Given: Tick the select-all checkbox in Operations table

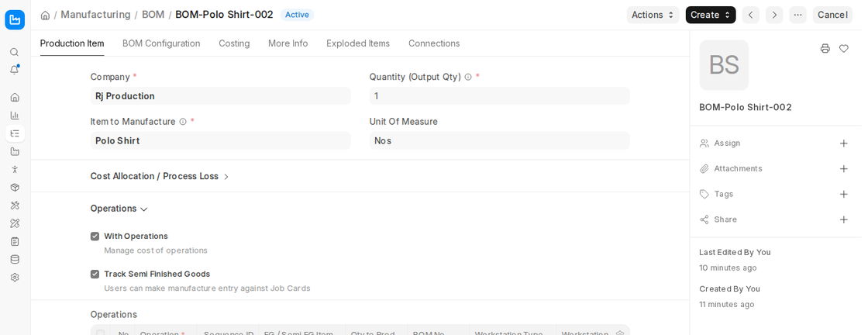Looking at the screenshot, I should coord(100,333).
